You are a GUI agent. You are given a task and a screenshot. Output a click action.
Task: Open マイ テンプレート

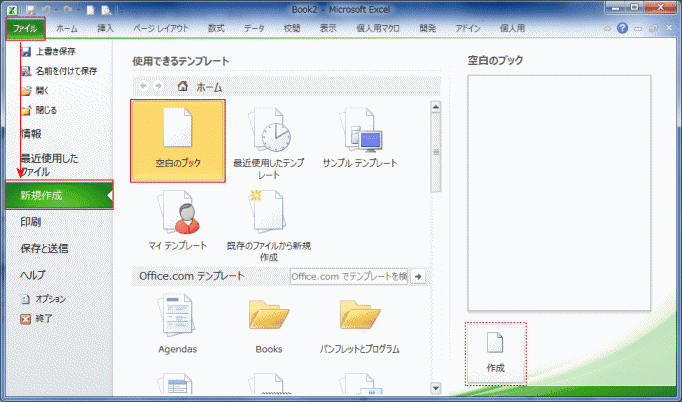pos(178,221)
